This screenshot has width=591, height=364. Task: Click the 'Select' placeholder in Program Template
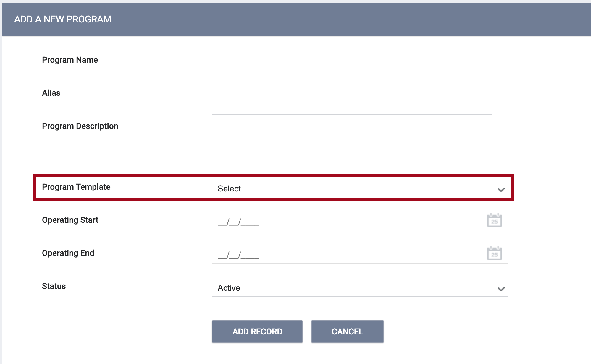[229, 189]
